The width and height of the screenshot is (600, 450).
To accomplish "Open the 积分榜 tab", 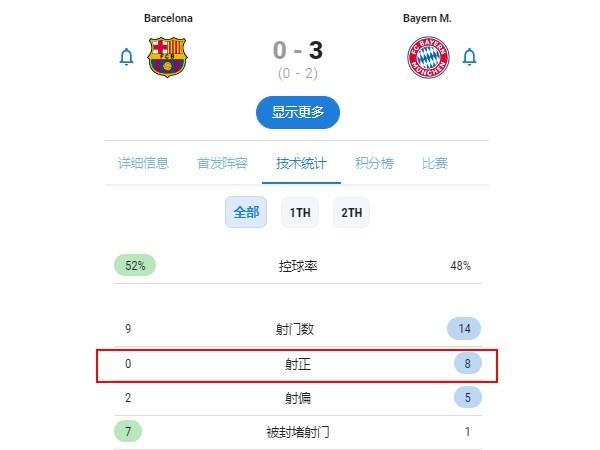I will tap(374, 163).
